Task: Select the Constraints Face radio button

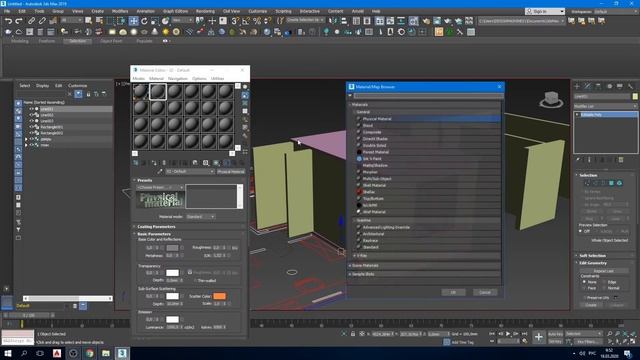Action: tap(584, 288)
